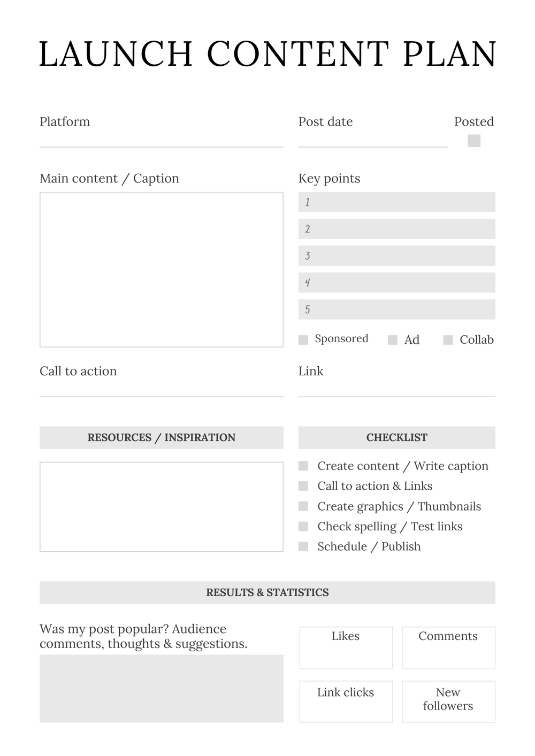Screen dimensions: 535x756
Task: Select key point row 1
Action: tap(396, 202)
